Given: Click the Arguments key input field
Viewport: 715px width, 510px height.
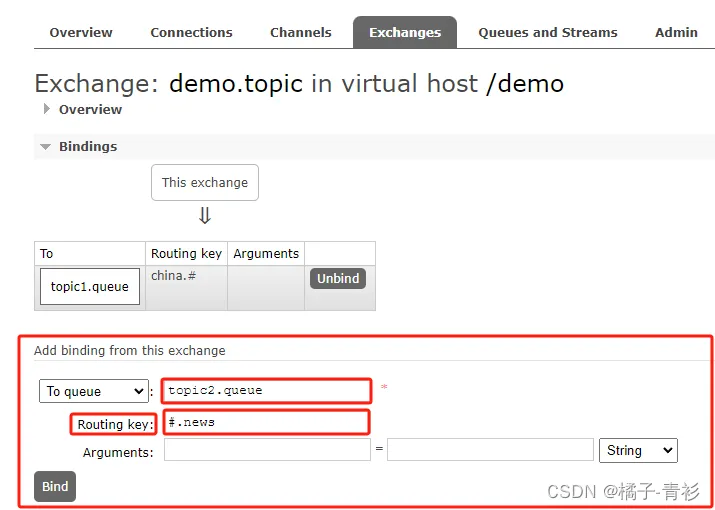Looking at the screenshot, I should 267,449.
